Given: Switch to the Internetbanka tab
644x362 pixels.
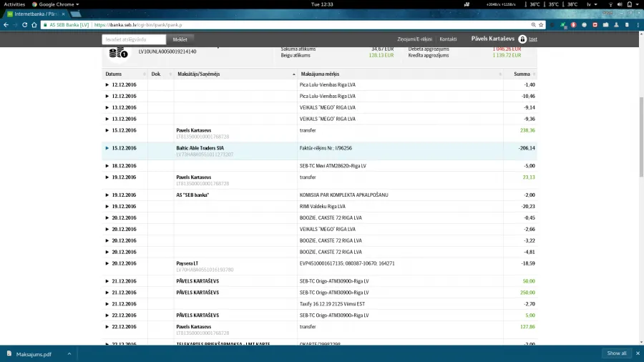Looking at the screenshot, I should coord(36,14).
